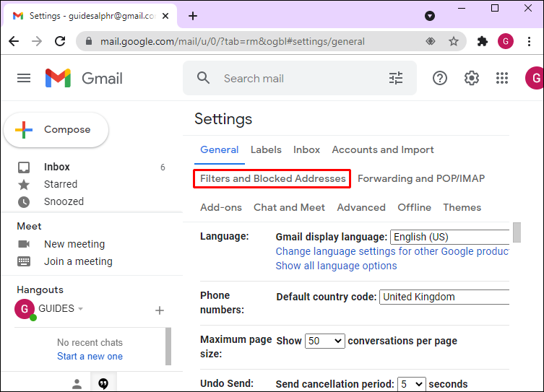Open Send cancellation period dropdown
The width and height of the screenshot is (544, 392).
click(x=412, y=384)
